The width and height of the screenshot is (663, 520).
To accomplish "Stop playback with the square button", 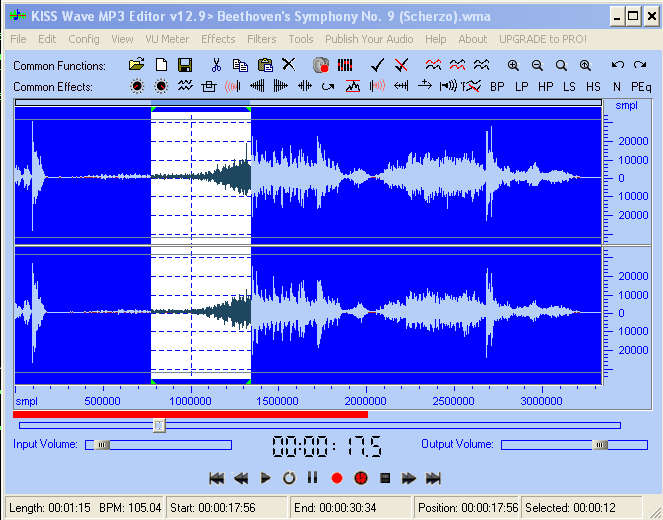I will click(x=384, y=478).
